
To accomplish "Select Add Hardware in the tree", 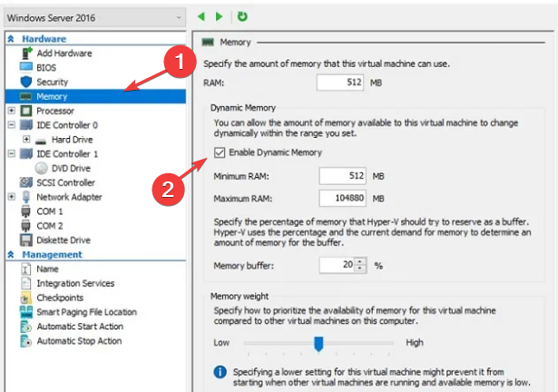I will pos(64,53).
